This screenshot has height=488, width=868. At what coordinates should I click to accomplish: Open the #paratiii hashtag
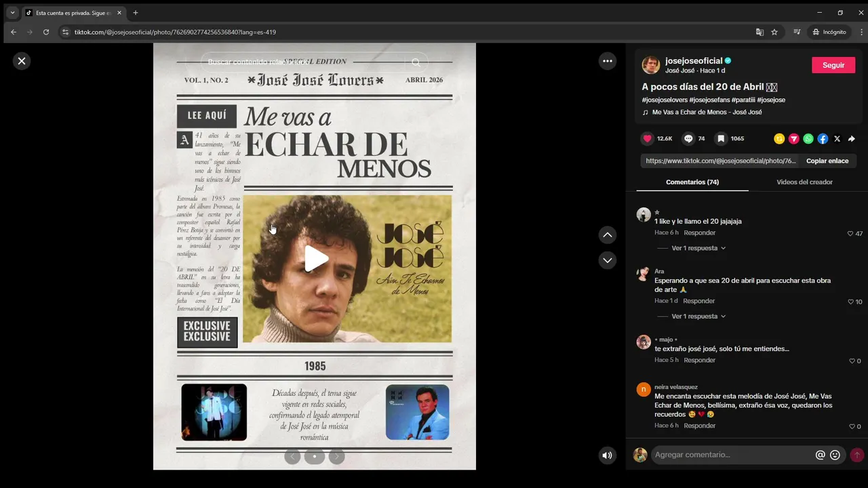pyautogui.click(x=744, y=100)
